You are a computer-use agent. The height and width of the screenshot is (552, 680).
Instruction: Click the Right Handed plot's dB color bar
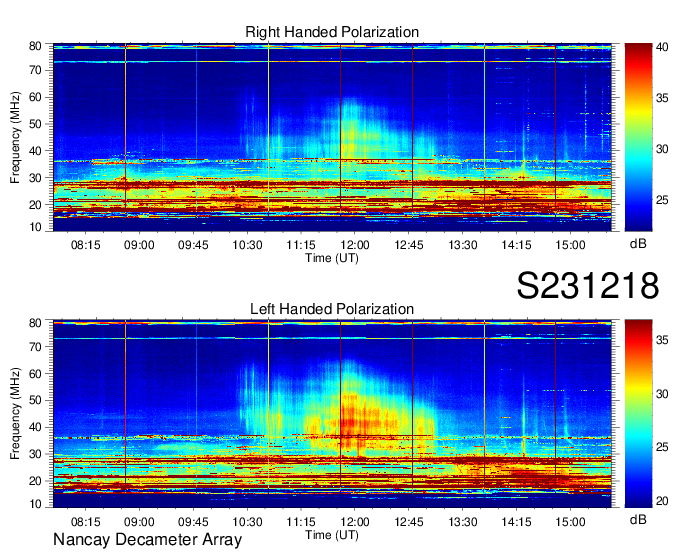point(638,137)
